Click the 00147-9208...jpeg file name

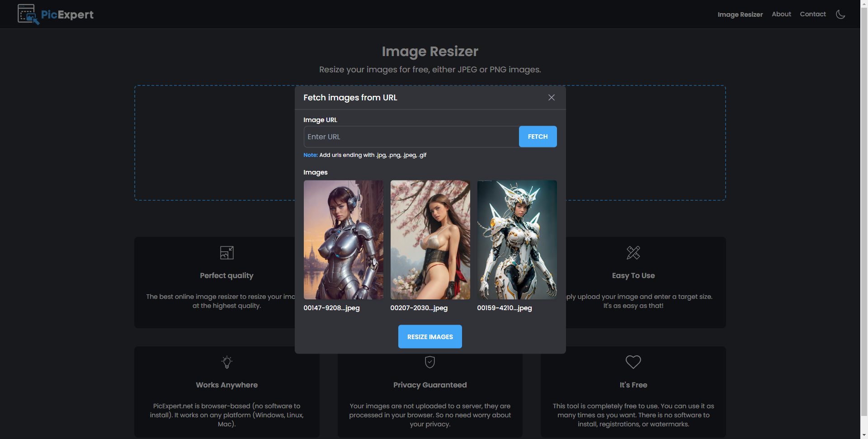coord(331,308)
